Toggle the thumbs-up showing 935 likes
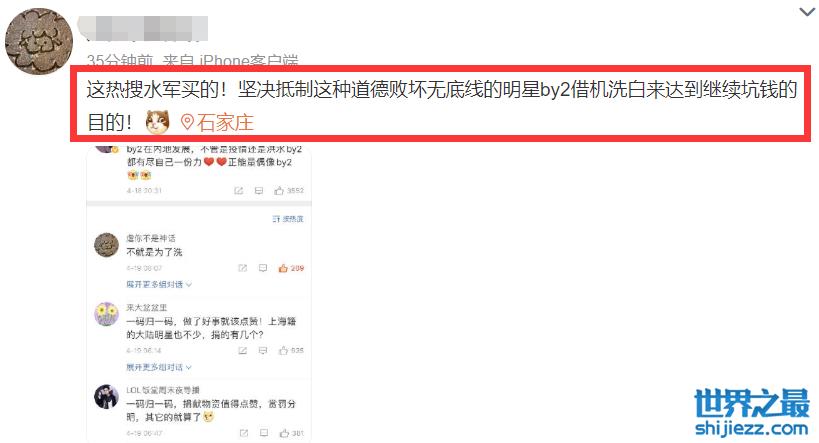This screenshot has width=819, height=443. [283, 351]
